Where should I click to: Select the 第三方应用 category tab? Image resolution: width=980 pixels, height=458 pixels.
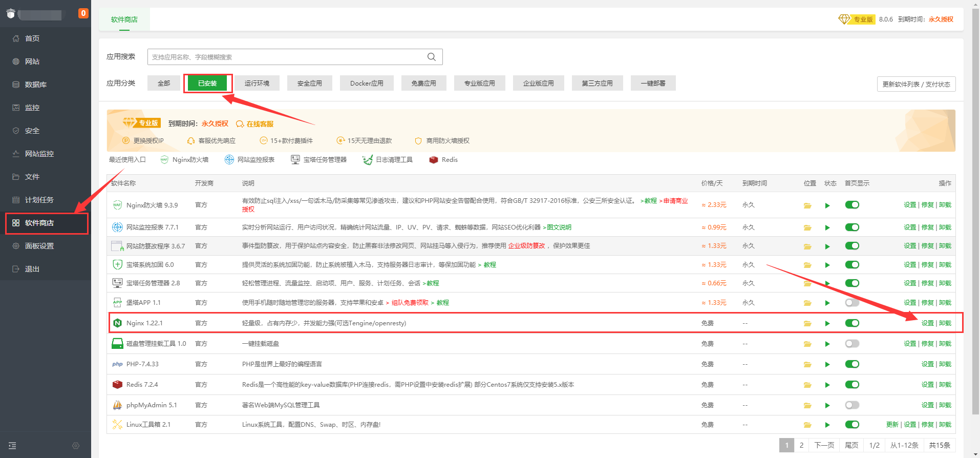coord(597,83)
